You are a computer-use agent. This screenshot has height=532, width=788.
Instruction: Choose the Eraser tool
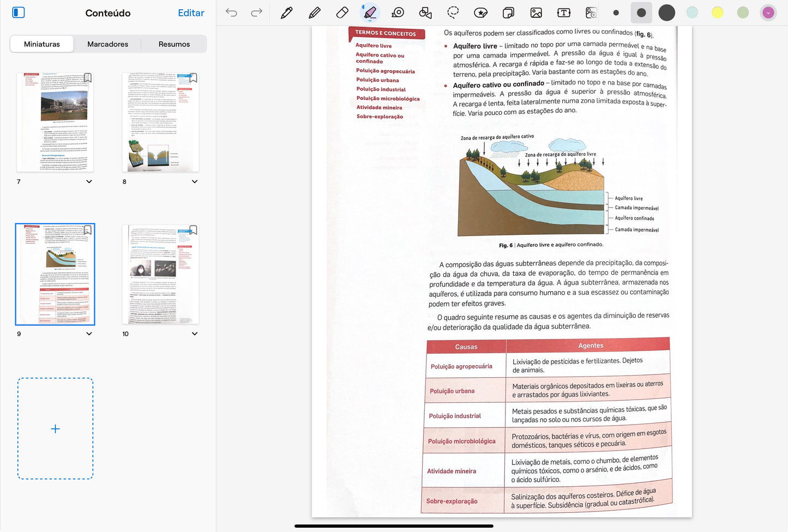tap(342, 13)
